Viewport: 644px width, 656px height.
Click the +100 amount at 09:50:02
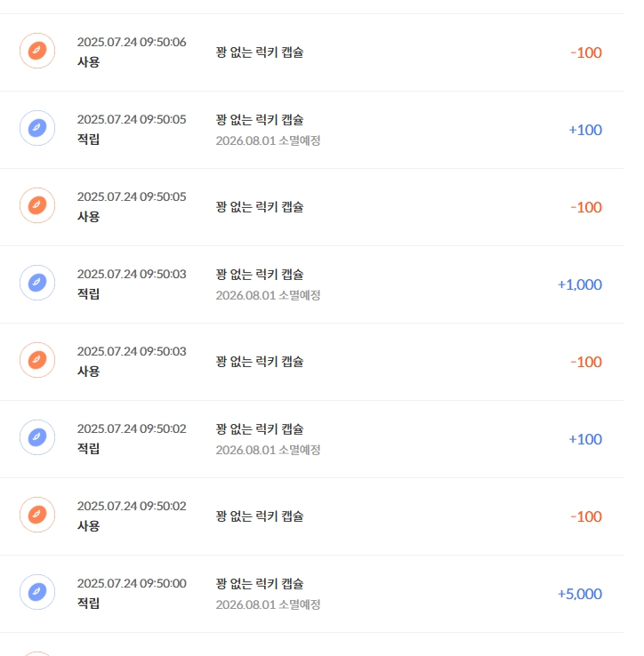tap(585, 439)
